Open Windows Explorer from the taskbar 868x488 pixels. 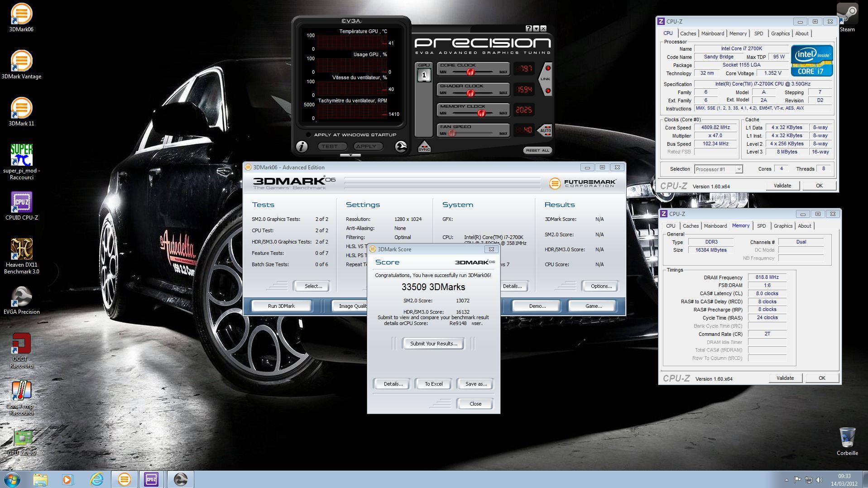click(x=40, y=479)
